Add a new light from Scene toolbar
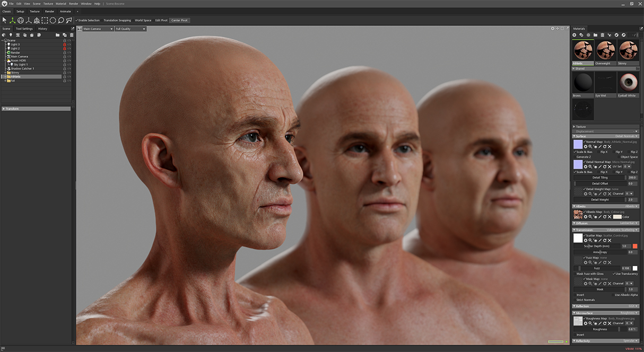Screen dimensions: 644x352 tap(11, 35)
